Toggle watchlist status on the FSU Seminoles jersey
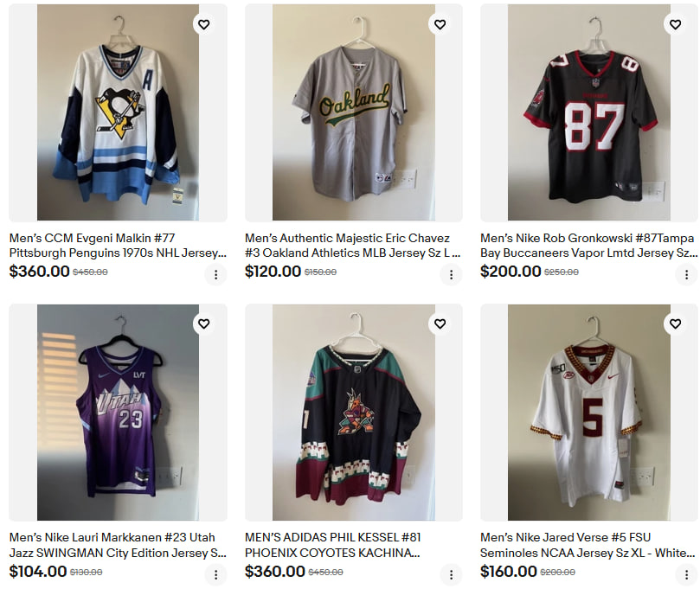 pos(676,323)
